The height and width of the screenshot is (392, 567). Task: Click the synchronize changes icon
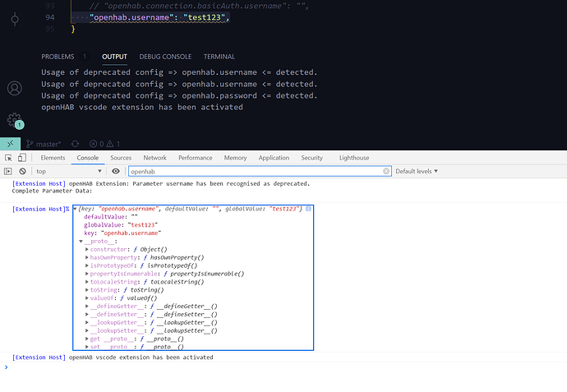pyautogui.click(x=75, y=144)
